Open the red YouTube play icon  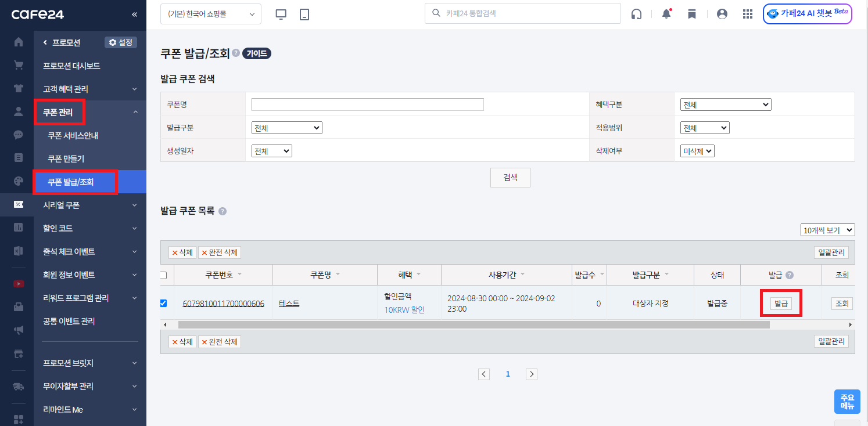19,284
